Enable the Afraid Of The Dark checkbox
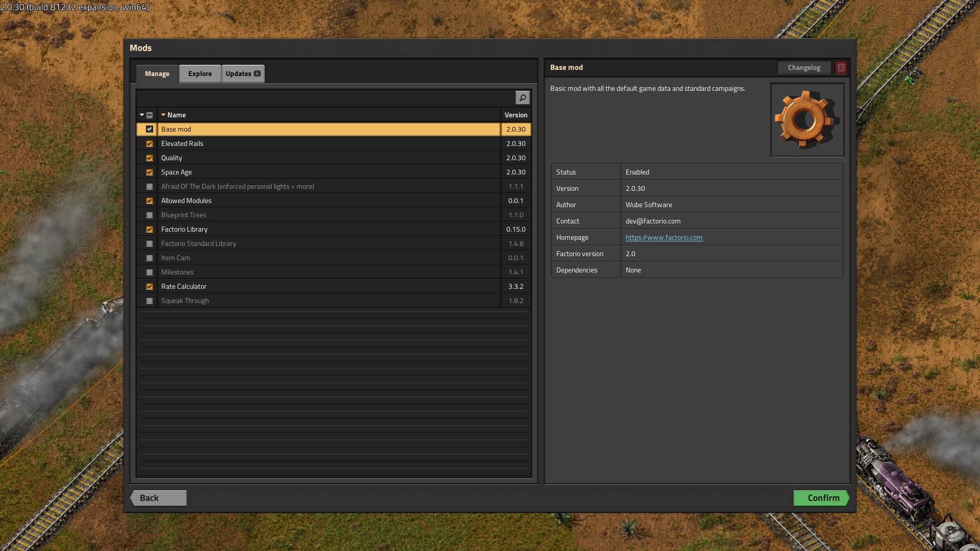The height and width of the screenshot is (551, 980). coord(150,186)
